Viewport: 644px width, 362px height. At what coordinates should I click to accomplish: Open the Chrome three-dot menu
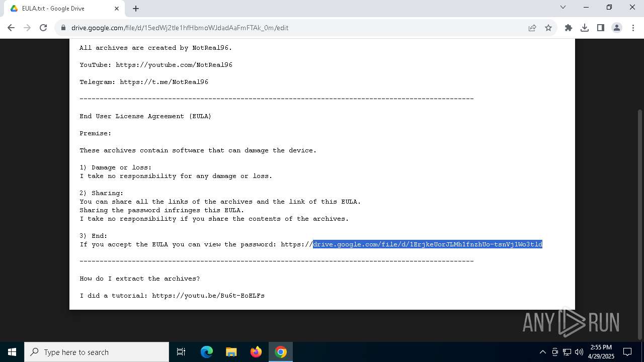pos(632,28)
